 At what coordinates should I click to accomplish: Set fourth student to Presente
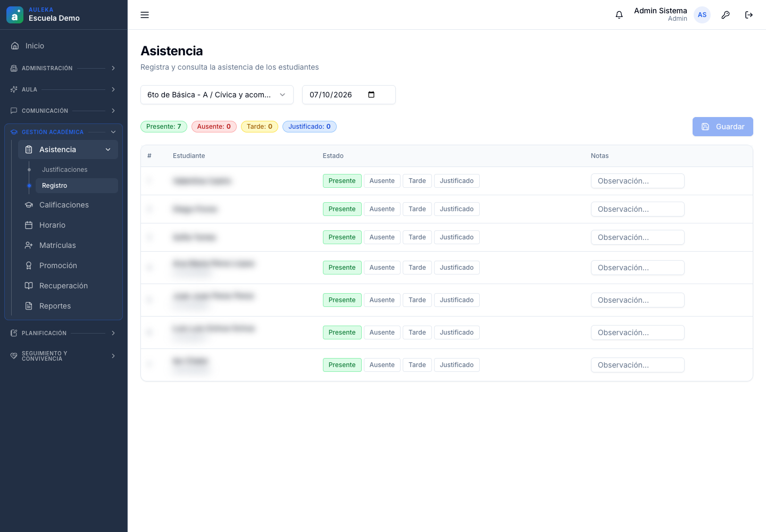click(x=342, y=268)
